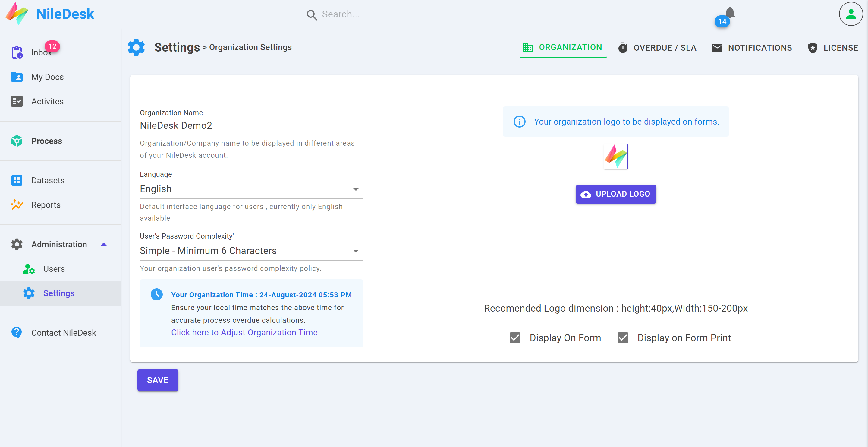Toggle the Display on Form Print checkbox
Screen dimensions: 868x447
pyautogui.click(x=623, y=338)
